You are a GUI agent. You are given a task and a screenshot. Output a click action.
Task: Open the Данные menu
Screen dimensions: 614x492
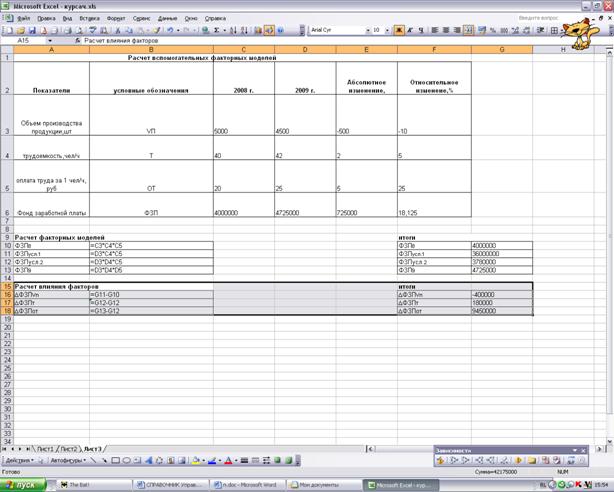(x=167, y=18)
